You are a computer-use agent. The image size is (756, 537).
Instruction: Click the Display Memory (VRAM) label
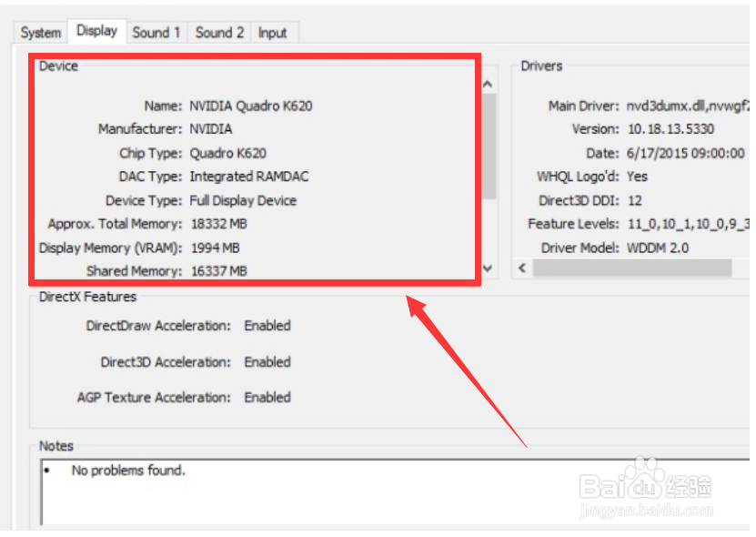[x=110, y=248]
